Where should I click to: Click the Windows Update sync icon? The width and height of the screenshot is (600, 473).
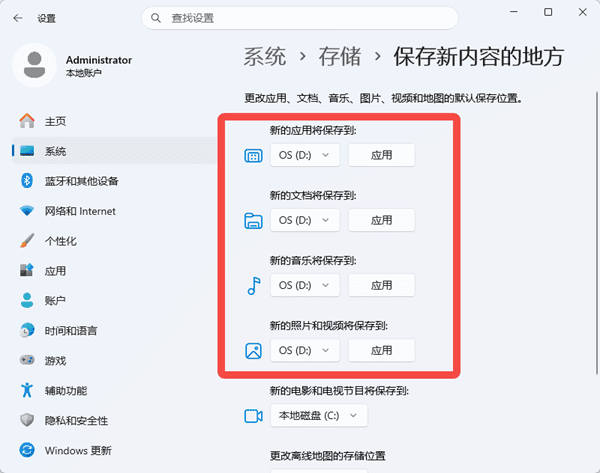pos(27,450)
